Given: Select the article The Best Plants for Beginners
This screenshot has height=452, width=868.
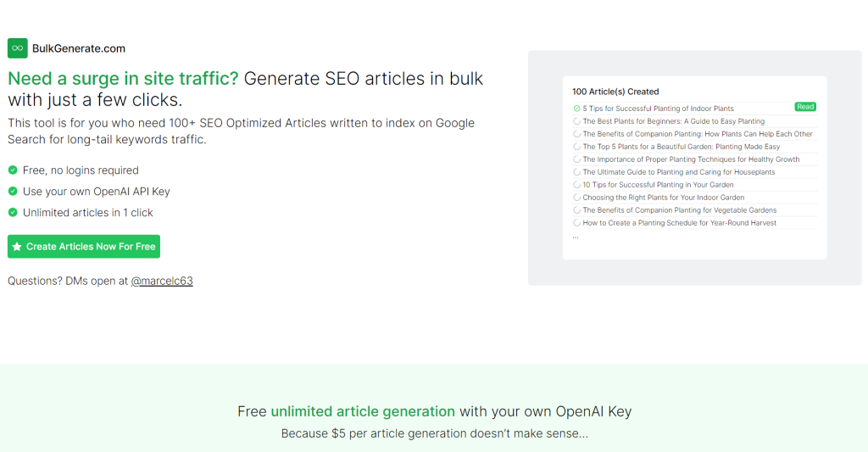Looking at the screenshot, I should [673, 121].
